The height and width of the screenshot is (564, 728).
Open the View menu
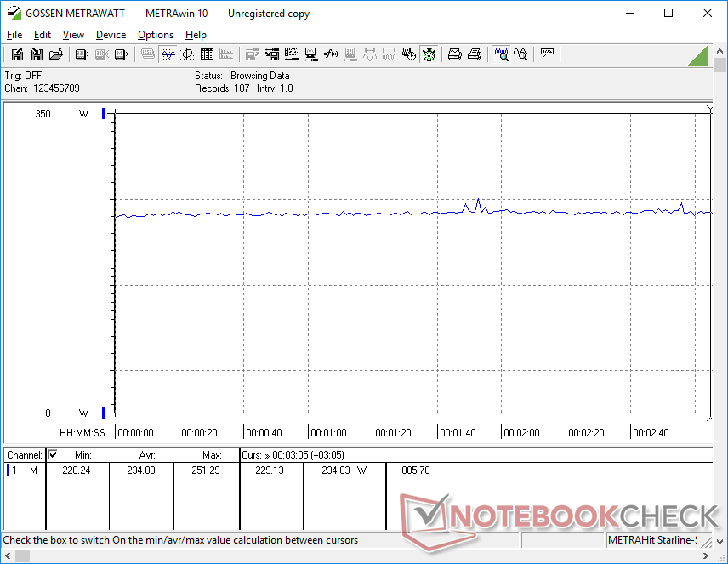click(73, 35)
